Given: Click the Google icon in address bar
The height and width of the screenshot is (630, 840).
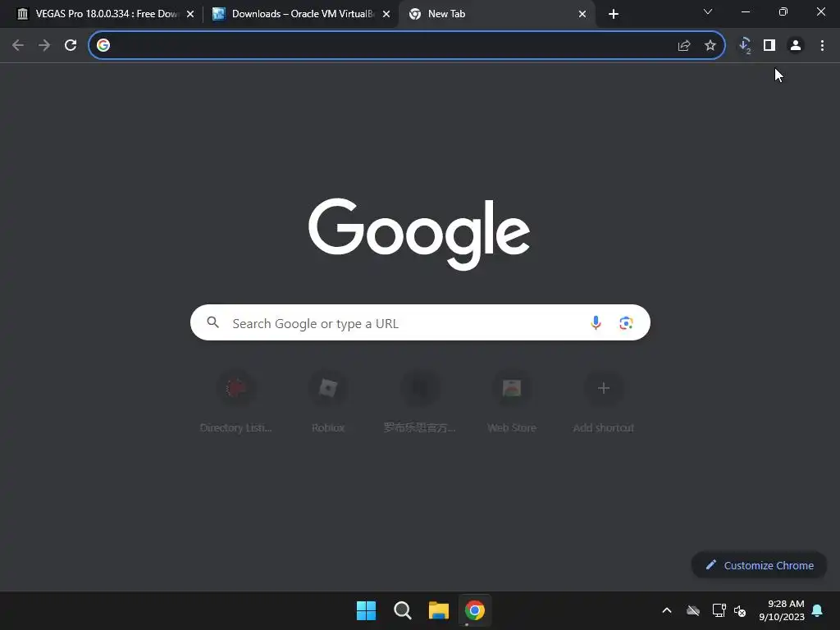Looking at the screenshot, I should point(103,46).
